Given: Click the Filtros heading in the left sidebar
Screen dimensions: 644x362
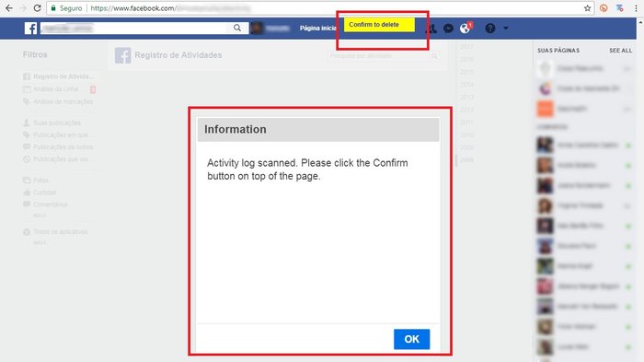Looking at the screenshot, I should pyautogui.click(x=35, y=54).
